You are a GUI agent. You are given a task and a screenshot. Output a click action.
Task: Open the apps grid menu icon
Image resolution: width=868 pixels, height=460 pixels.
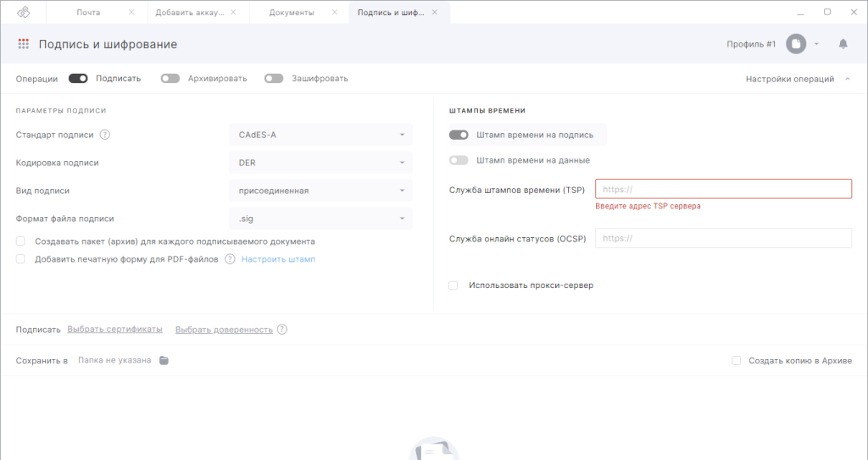tap(24, 44)
